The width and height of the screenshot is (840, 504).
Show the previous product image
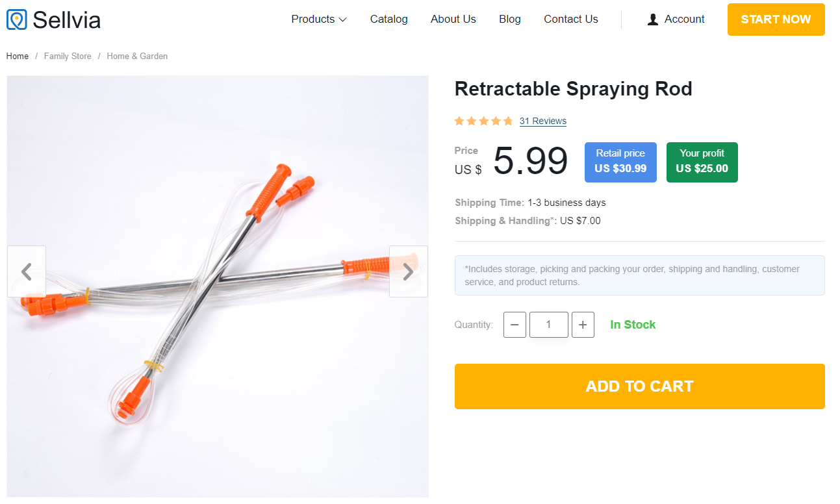(27, 271)
